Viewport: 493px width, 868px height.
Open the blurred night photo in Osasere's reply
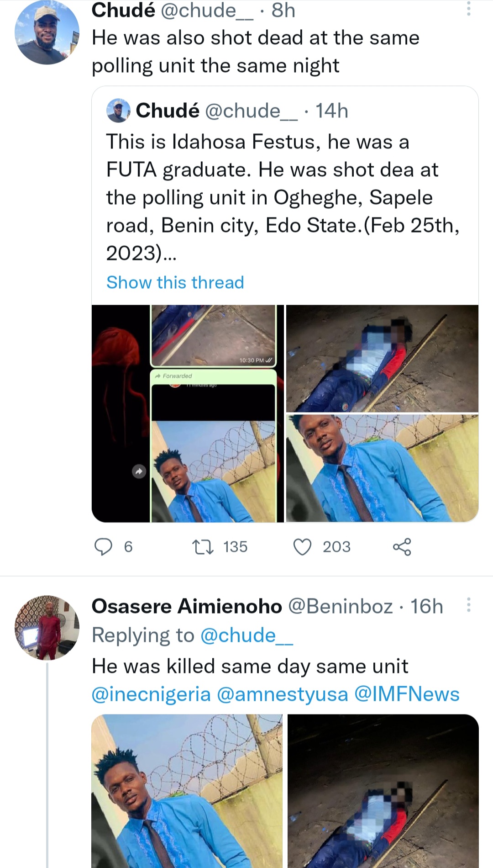tap(383, 790)
